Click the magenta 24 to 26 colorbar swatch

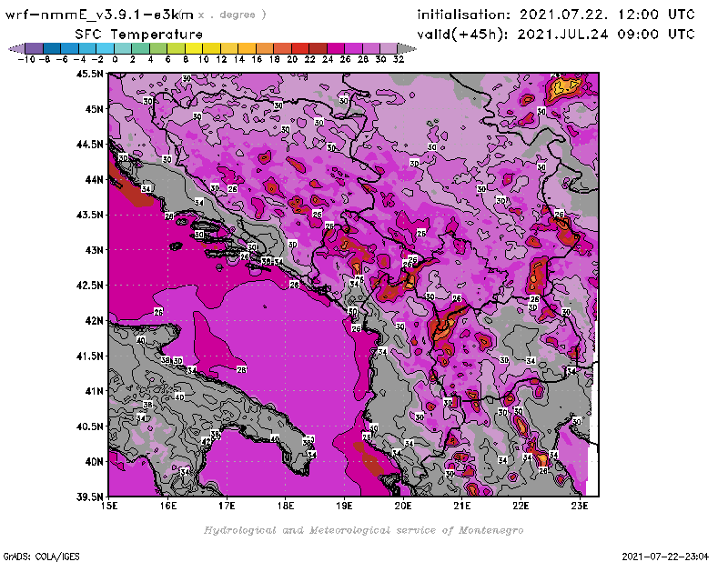tap(336, 48)
